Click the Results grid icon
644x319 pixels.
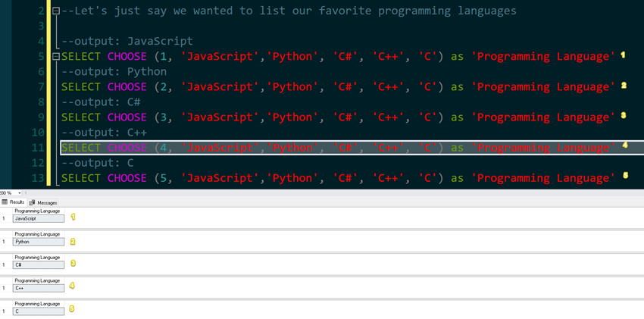pyautogui.click(x=5, y=202)
